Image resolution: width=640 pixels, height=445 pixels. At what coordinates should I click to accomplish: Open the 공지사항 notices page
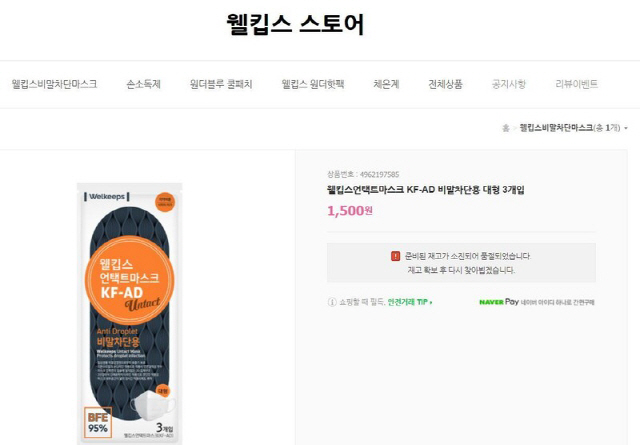click(509, 84)
